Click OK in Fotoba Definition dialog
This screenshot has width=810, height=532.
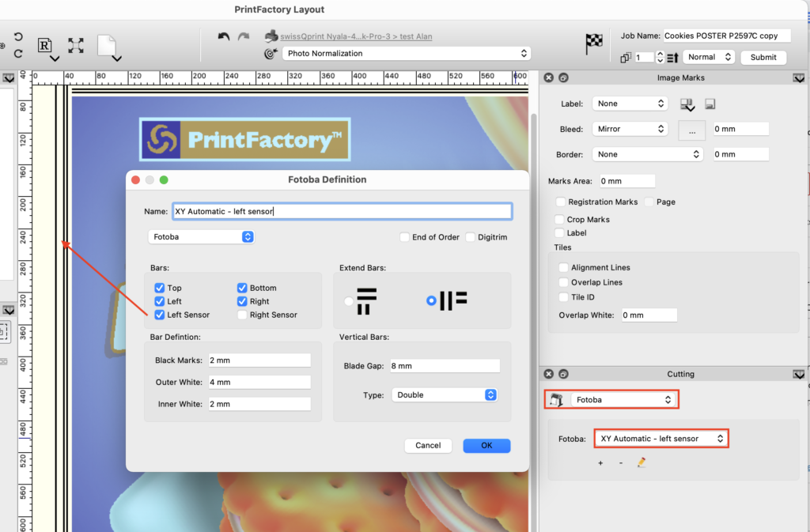[486, 445]
